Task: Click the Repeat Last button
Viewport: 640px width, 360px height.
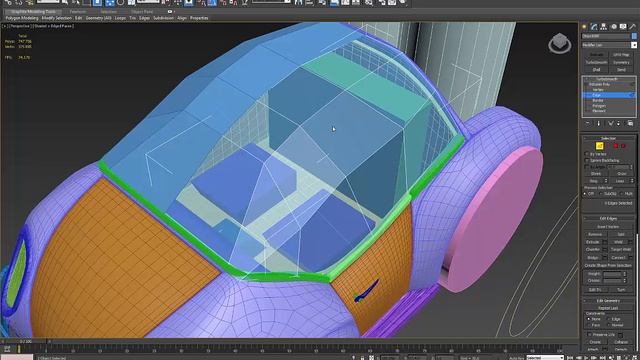Action: pos(608,308)
